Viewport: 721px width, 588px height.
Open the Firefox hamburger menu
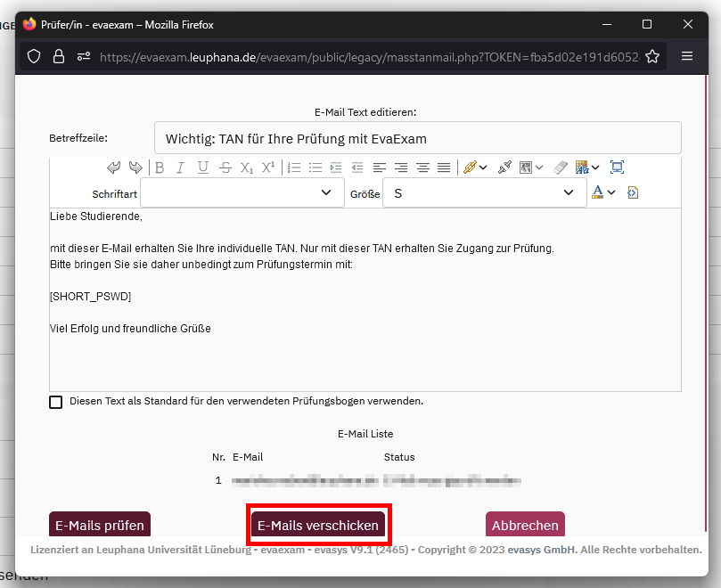687,56
